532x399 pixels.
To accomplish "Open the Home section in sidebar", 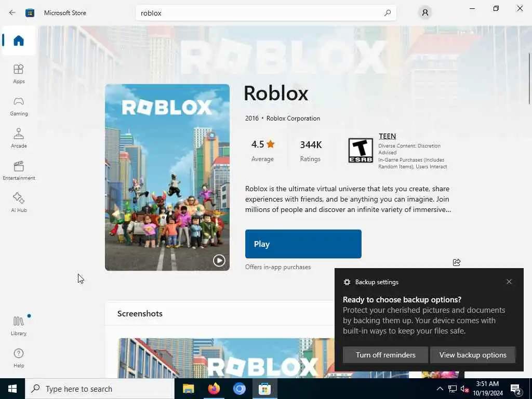I will coord(19,41).
